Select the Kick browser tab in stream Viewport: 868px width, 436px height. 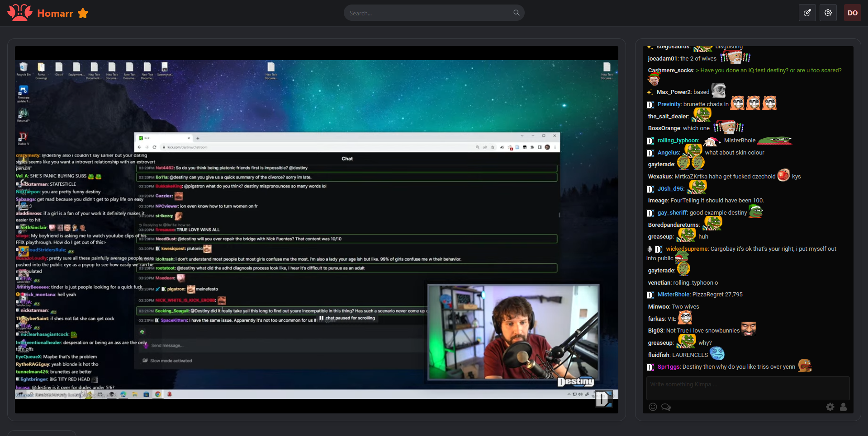[x=164, y=138]
